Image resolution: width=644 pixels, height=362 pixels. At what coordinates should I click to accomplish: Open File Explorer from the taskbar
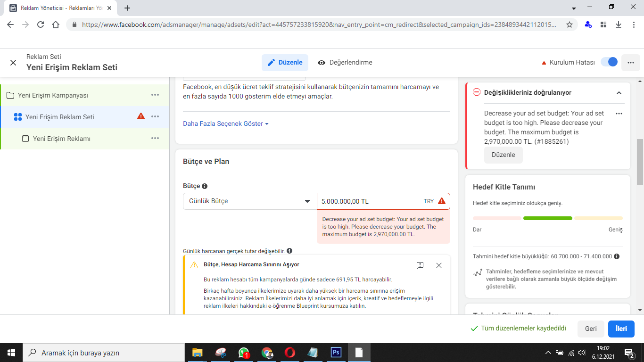point(197,353)
